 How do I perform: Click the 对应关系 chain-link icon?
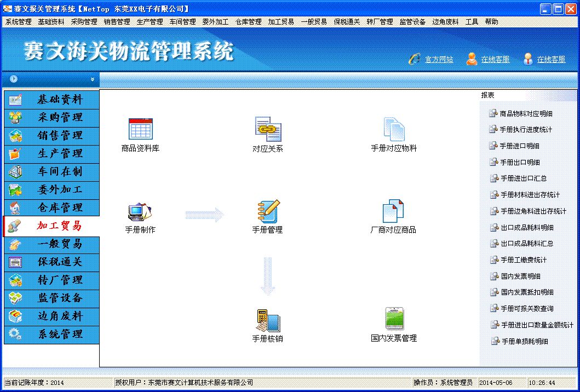click(268, 129)
